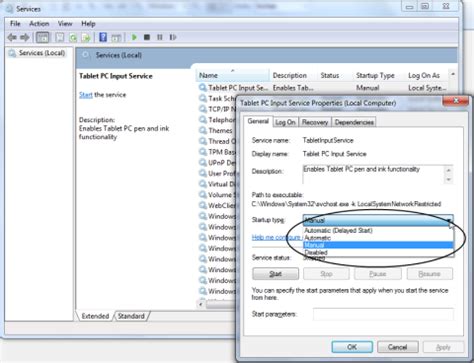Image resolution: width=474 pixels, height=363 pixels.
Task: Select the Task Sch... service row
Action: (217, 98)
